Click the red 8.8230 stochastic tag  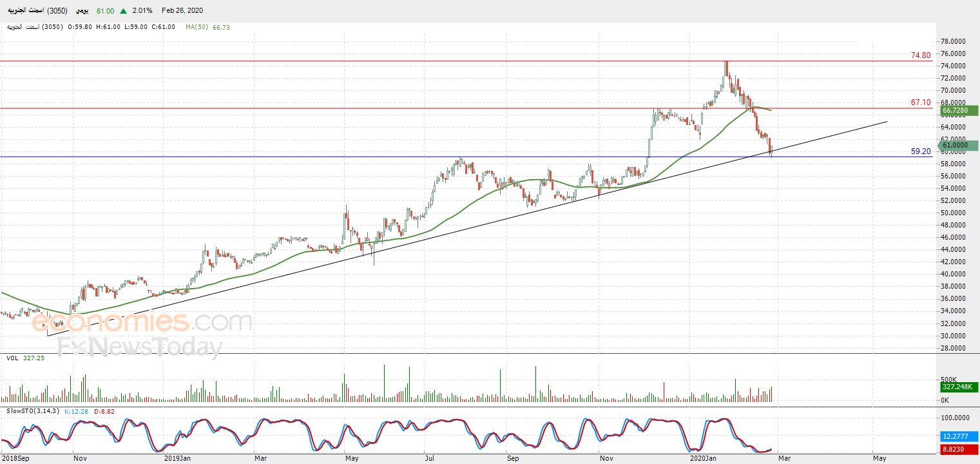point(960,451)
